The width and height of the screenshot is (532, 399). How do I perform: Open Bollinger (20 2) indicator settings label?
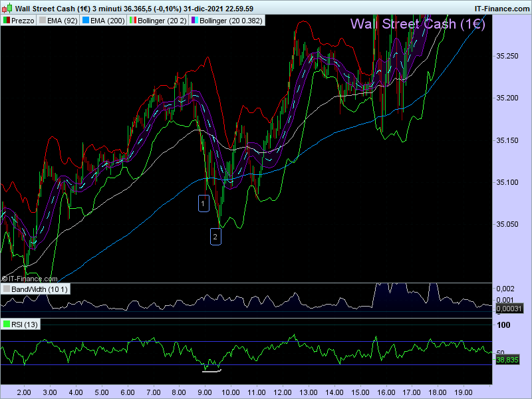[x=162, y=21]
